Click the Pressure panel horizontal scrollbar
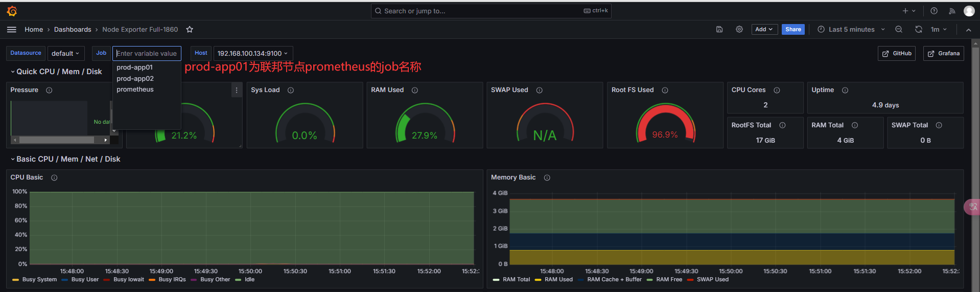980x292 pixels. point(56,140)
